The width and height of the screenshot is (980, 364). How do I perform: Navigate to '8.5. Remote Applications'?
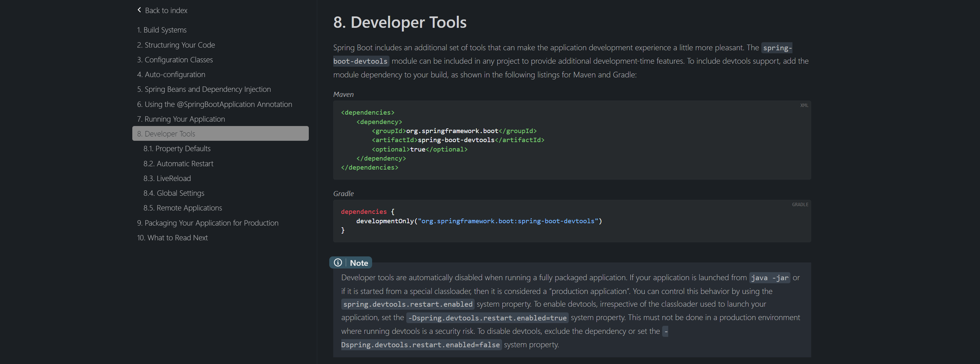(x=183, y=208)
